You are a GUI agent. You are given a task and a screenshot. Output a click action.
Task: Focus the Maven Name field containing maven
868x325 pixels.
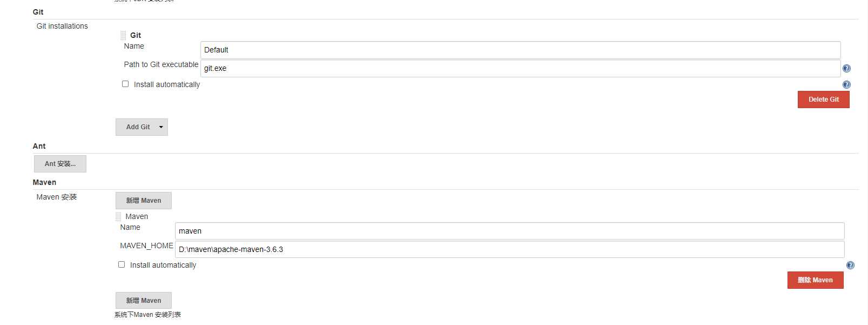[509, 231]
